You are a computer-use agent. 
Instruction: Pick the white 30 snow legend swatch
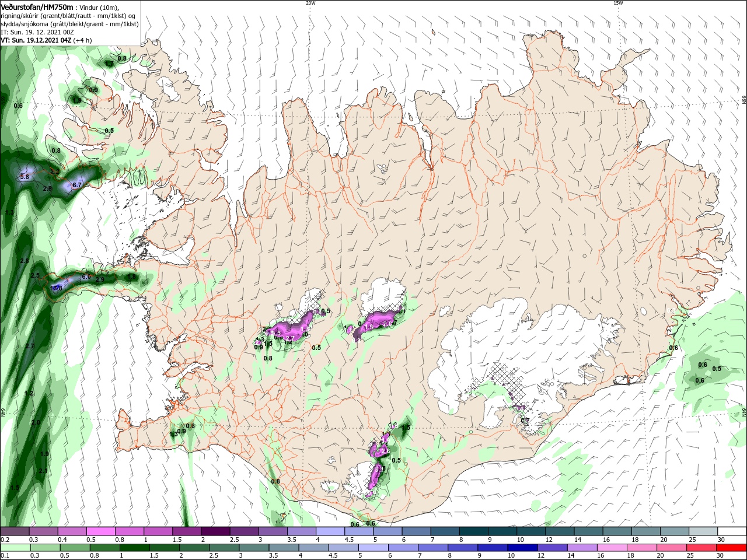732,531
